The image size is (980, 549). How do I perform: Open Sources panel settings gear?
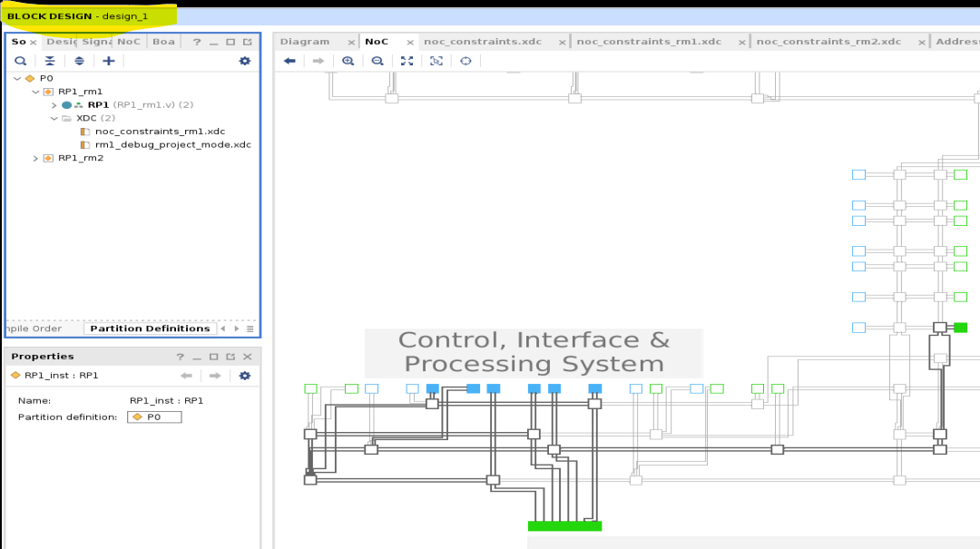tap(244, 61)
